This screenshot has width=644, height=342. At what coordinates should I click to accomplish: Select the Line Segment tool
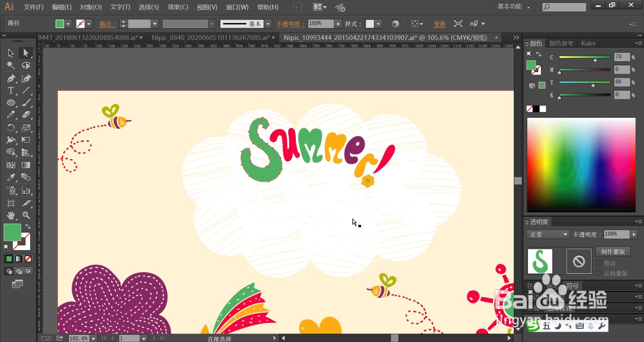point(26,90)
